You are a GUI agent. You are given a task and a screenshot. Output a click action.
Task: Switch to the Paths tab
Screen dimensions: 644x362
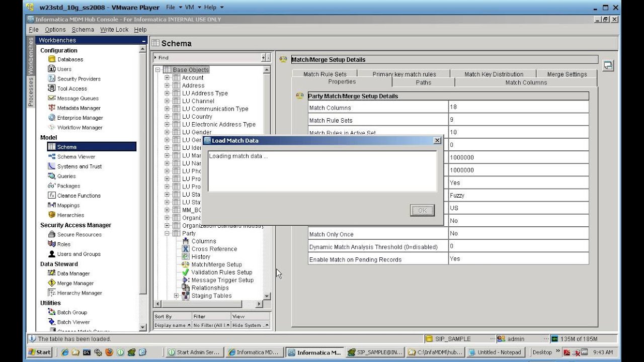424,82
